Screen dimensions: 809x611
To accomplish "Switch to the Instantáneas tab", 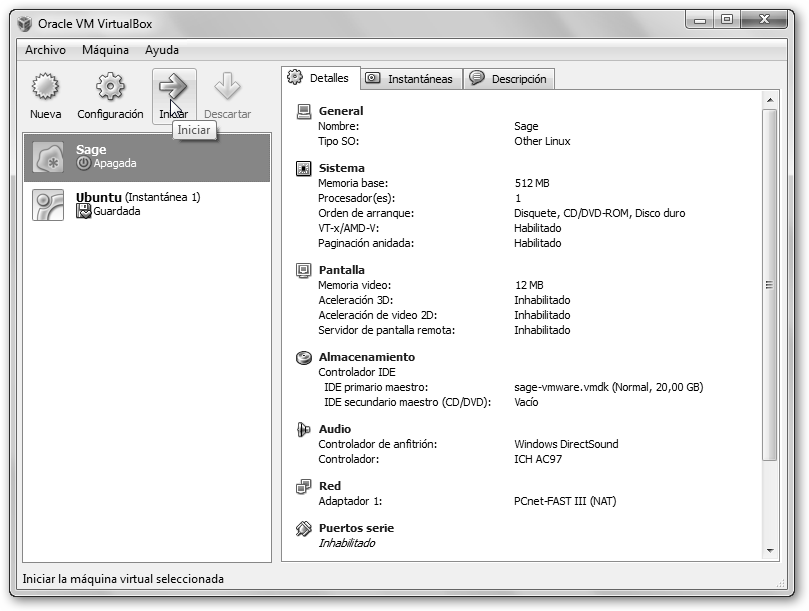I will coord(409,79).
